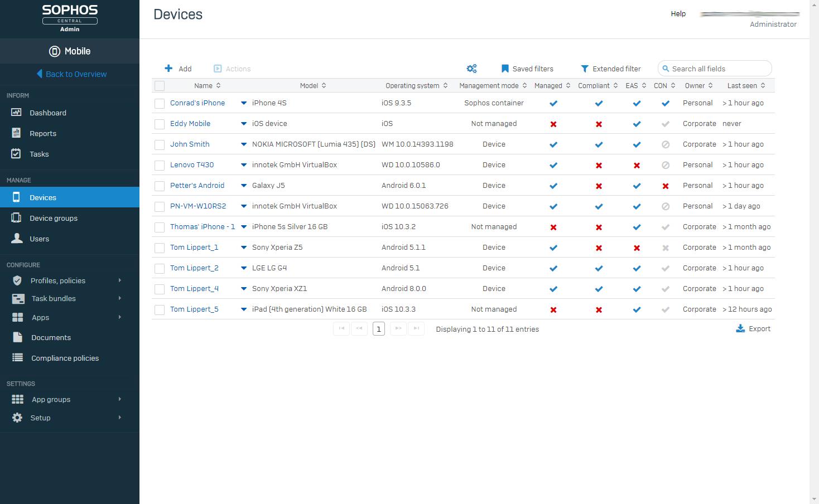Toggle the select-all devices checkbox

pos(160,85)
